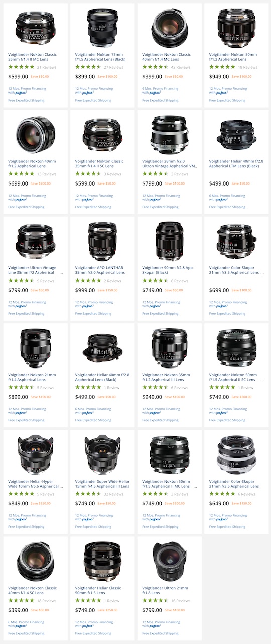Click Payboo logo under Heliar Classic 50mm f/1.5
271x644 pixels.
(x=88, y=626)
